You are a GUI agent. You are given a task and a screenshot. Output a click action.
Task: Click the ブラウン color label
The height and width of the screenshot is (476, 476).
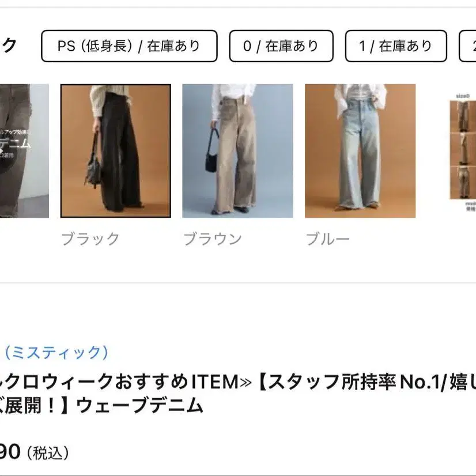tap(213, 239)
